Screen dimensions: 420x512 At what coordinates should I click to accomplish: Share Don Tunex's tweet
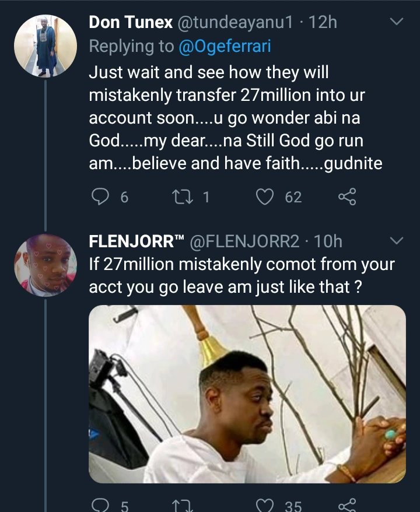click(346, 198)
